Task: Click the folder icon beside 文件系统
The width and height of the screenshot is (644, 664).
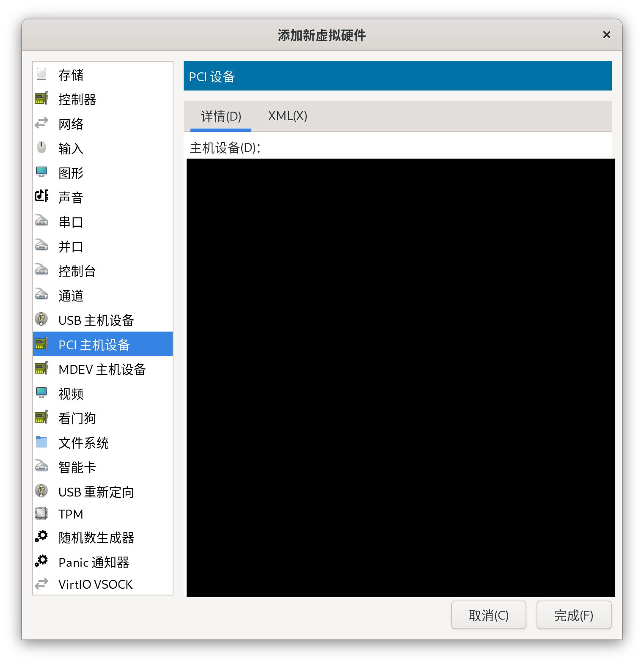Action: click(x=41, y=442)
